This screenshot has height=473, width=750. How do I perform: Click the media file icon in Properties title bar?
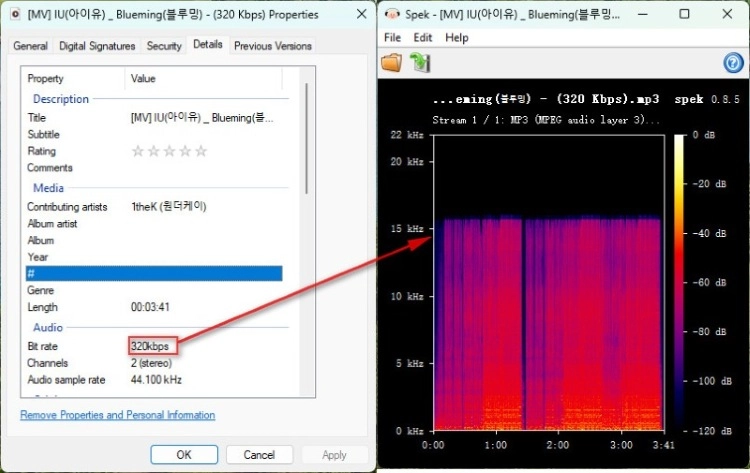coord(15,14)
